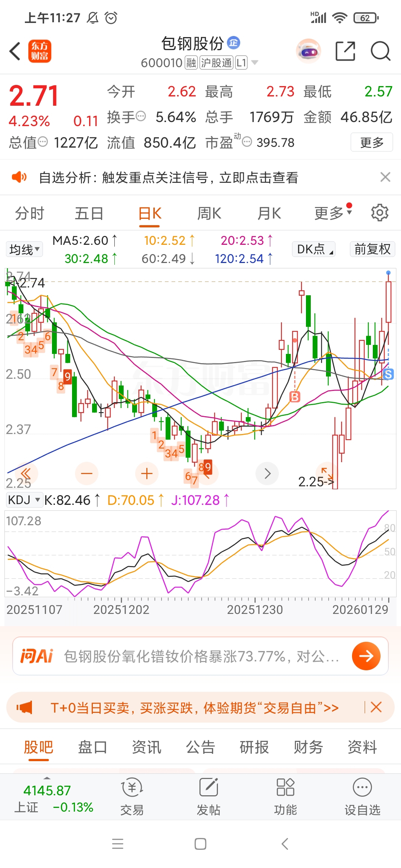401x868 pixels.
Task: Tap 设自选 to add to watchlist
Action: point(362,797)
